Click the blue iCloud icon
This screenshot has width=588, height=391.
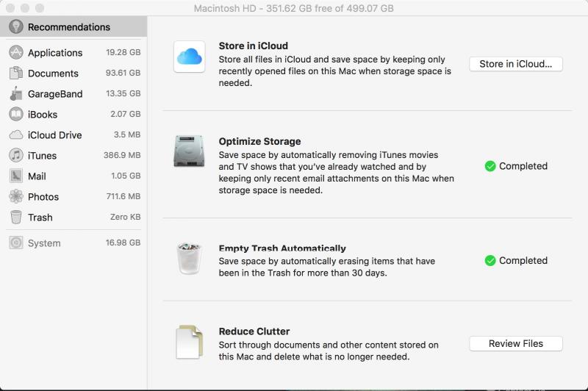(x=190, y=57)
